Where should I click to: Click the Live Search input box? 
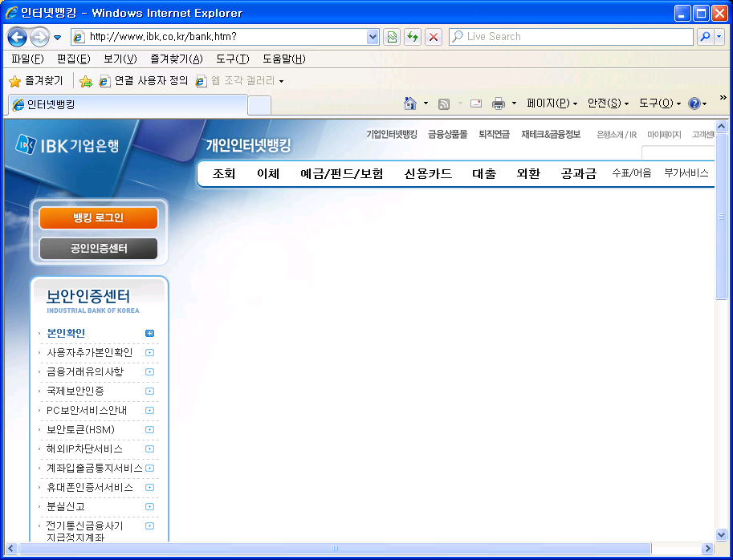pos(571,36)
